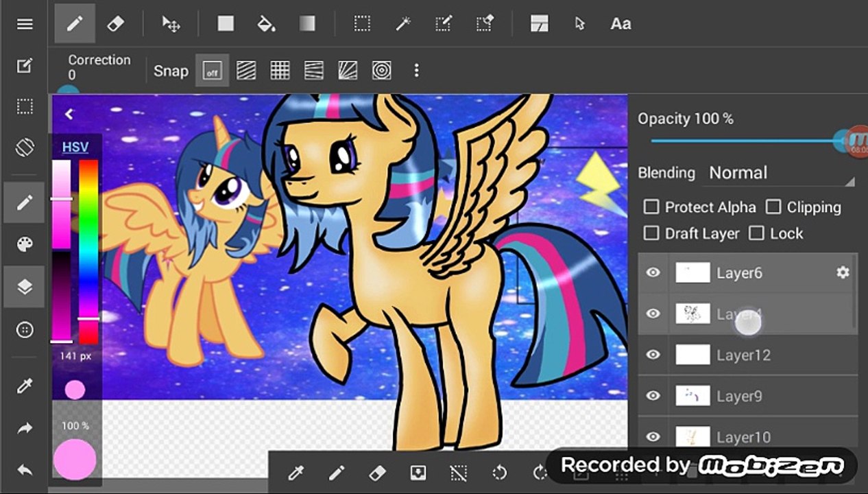Collapse color panel with back chevron
The image size is (868, 494).
tap(69, 114)
